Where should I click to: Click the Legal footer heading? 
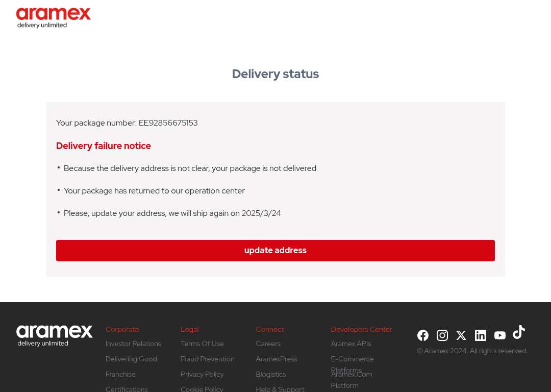[x=190, y=329]
